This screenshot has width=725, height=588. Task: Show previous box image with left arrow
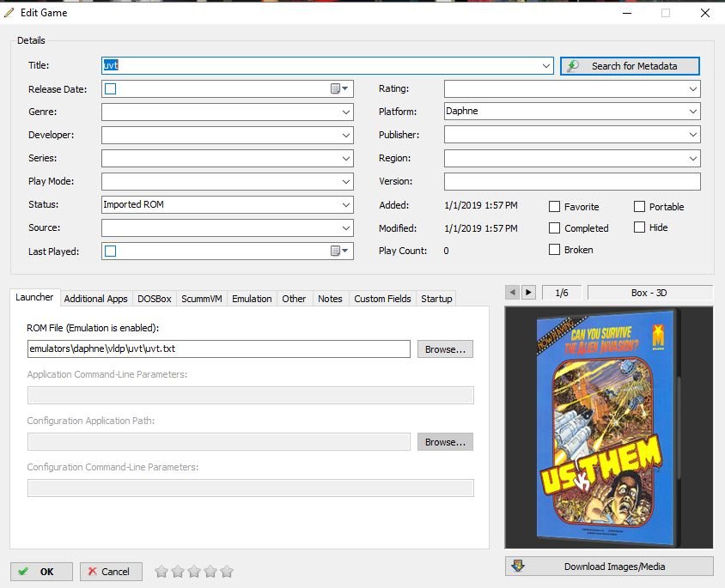coord(512,293)
